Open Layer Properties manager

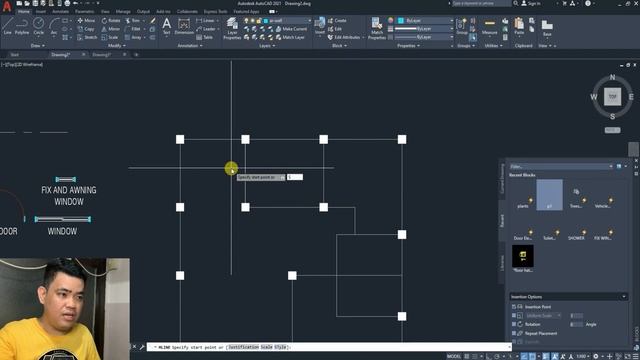click(x=232, y=29)
